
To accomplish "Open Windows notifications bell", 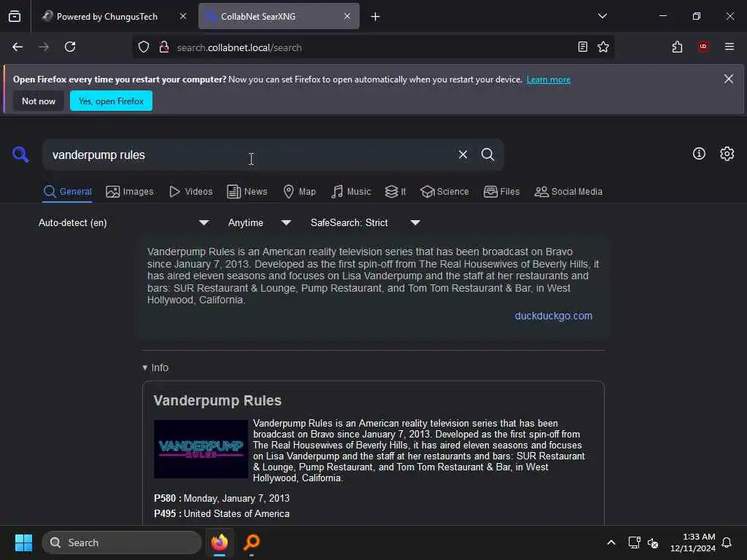I will [727, 542].
